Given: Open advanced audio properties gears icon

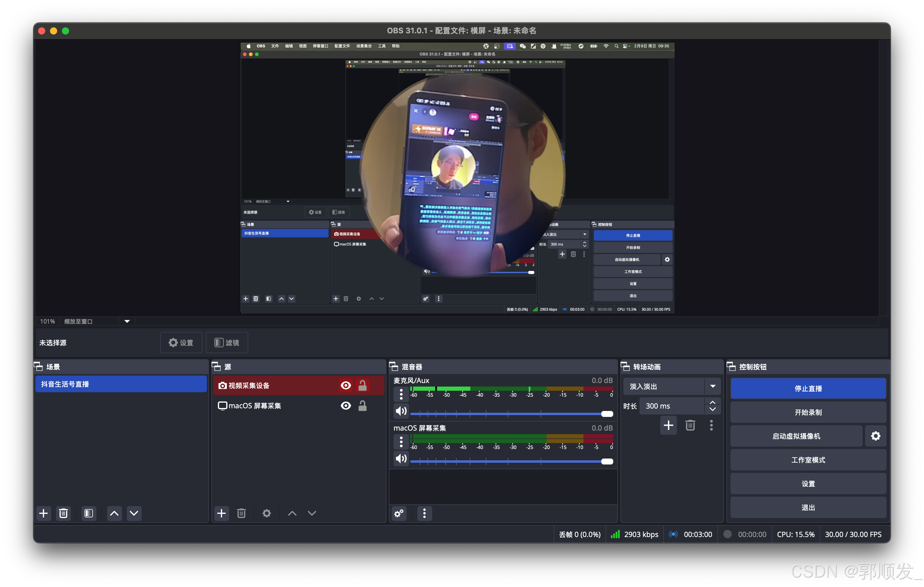Looking at the screenshot, I should [x=399, y=513].
